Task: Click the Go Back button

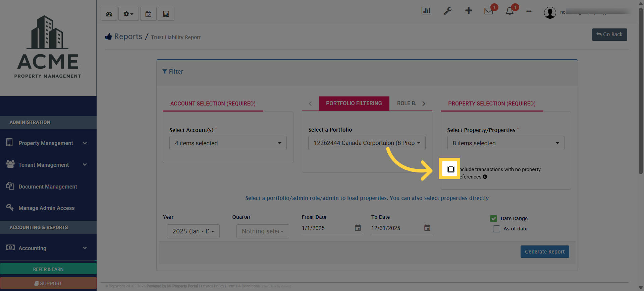Action: tap(609, 34)
